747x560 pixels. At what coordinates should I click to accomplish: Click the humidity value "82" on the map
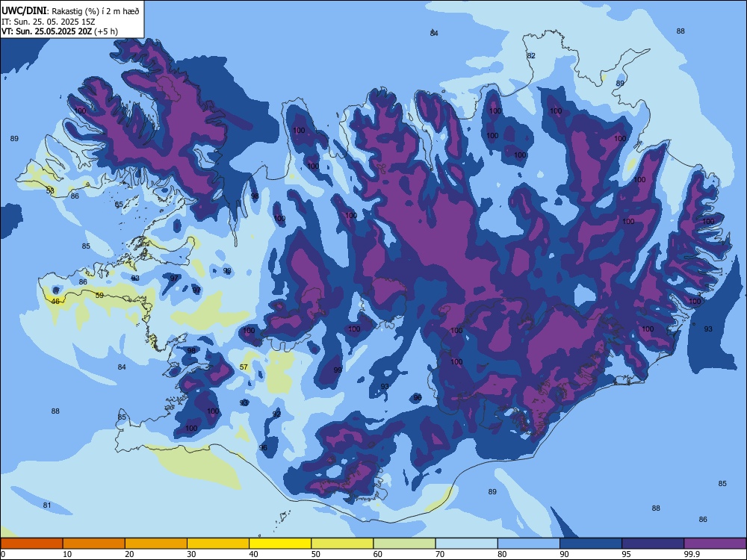click(x=530, y=56)
